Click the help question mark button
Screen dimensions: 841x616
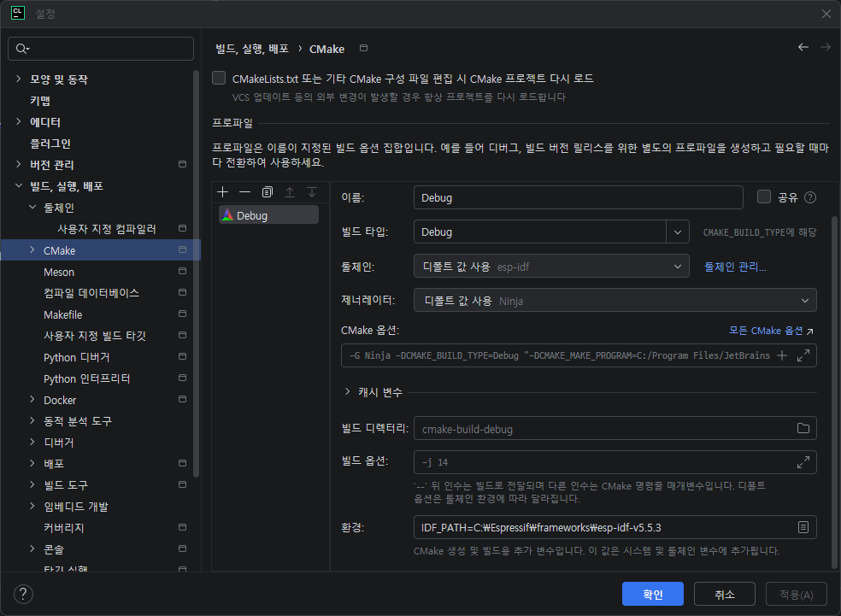click(x=24, y=594)
